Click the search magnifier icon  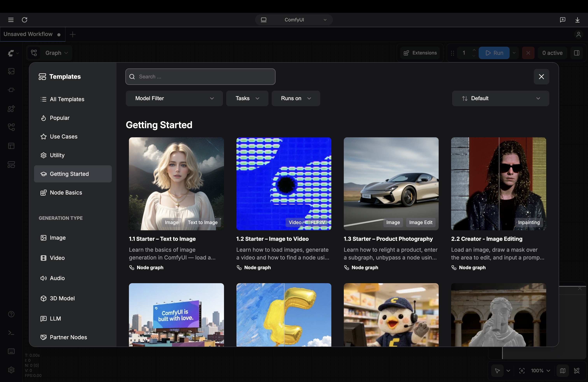tap(132, 77)
